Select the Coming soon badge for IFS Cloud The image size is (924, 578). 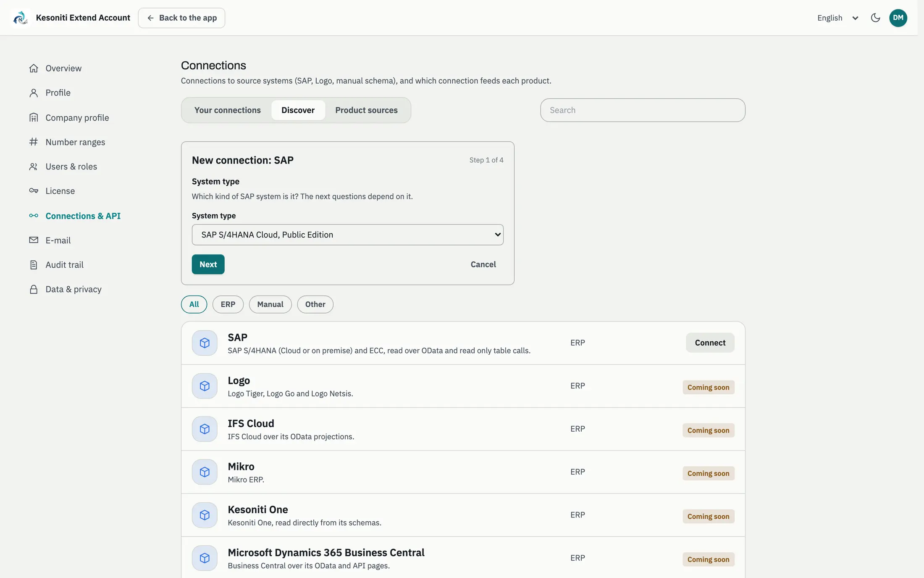pos(708,430)
